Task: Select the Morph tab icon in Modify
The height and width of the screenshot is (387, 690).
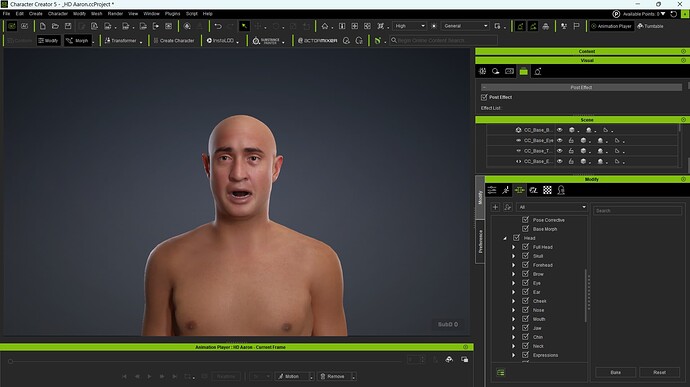Action: 519,190
